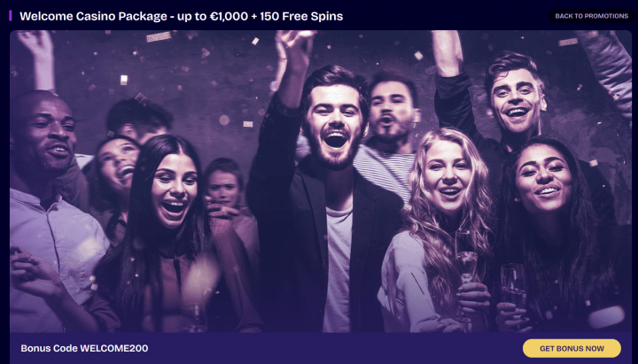This screenshot has width=638, height=364.
Task: Select the Bonus Code WELCOME200 text
Action: tap(84, 349)
